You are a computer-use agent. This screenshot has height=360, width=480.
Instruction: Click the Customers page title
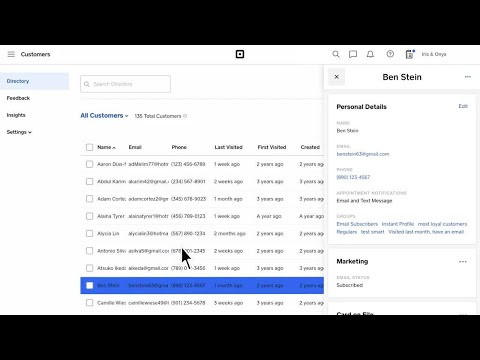[35, 54]
